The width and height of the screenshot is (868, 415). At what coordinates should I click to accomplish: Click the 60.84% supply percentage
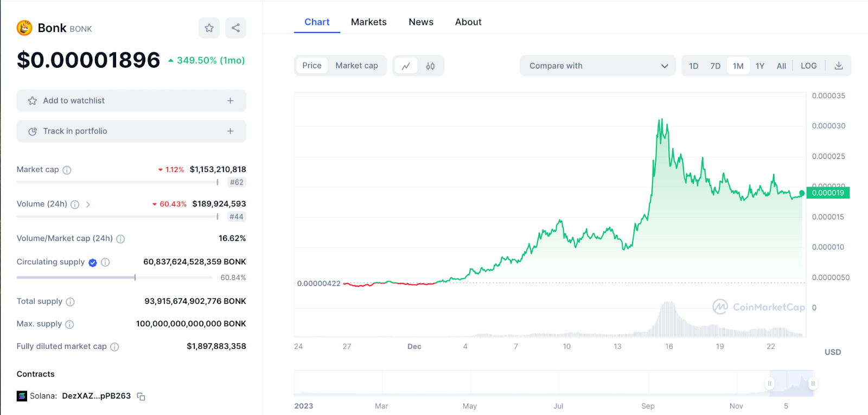(x=233, y=278)
